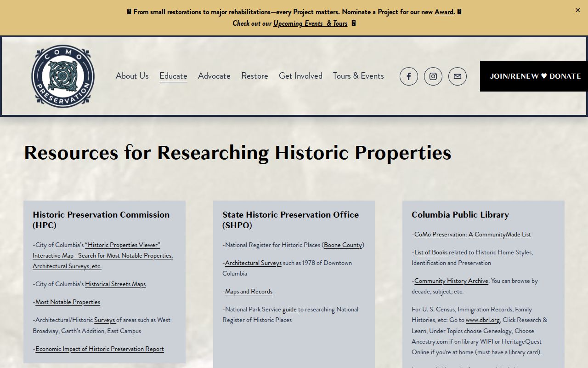
Task: Open the Boone County link
Action: (x=343, y=245)
